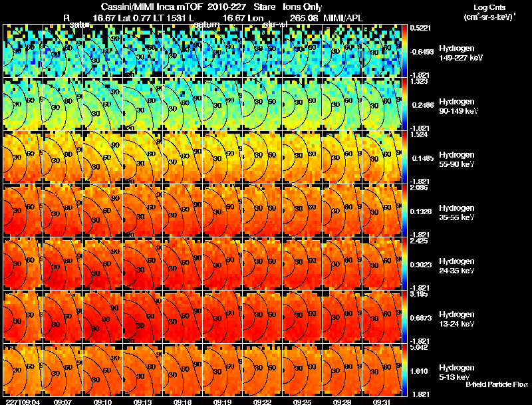This screenshot has width=532, height=405.
Task: Click the 149-227 keV row color bar
Action: (x=404, y=51)
